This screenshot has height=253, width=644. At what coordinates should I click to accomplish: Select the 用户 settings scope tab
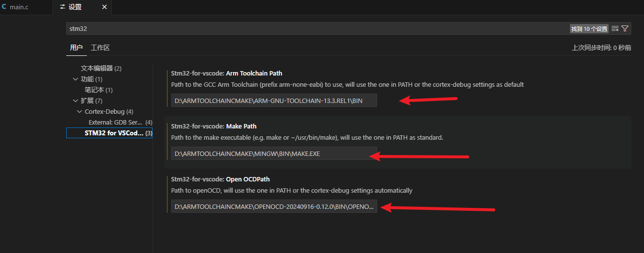tap(76, 48)
